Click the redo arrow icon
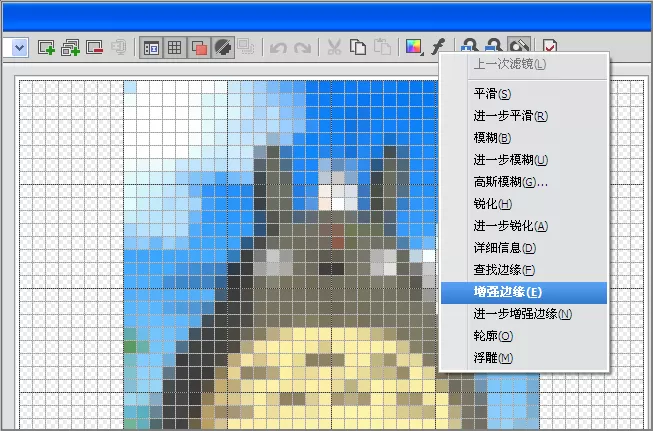The height and width of the screenshot is (431, 653). coord(302,48)
